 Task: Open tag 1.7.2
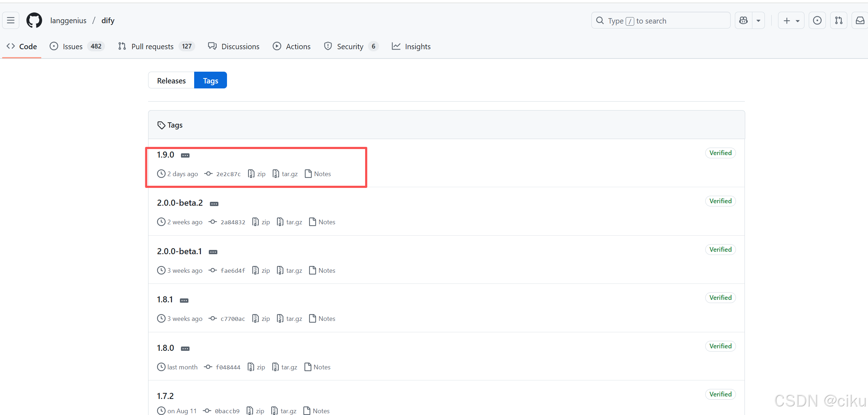[x=165, y=396]
